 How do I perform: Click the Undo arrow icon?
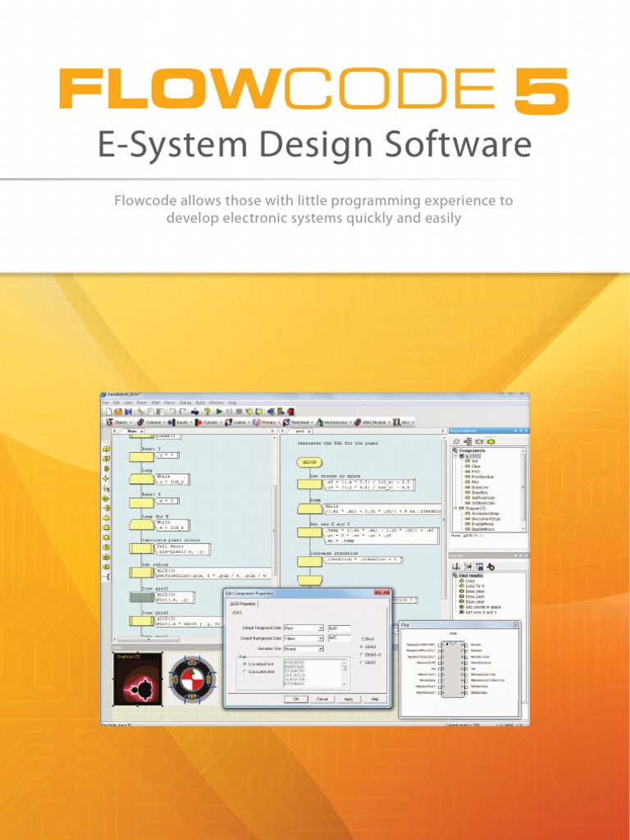pyautogui.click(x=172, y=412)
